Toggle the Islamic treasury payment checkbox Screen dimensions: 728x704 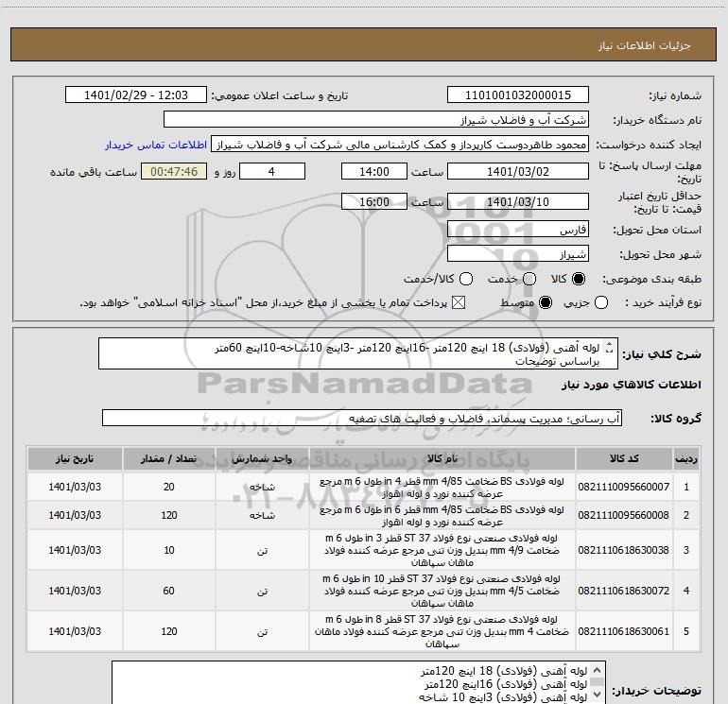459,302
